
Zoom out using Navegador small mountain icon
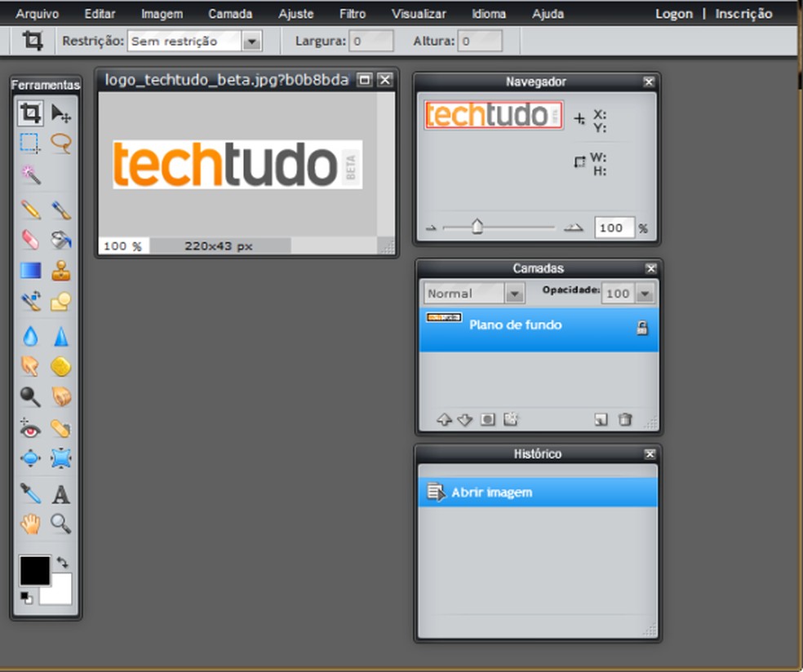(431, 228)
